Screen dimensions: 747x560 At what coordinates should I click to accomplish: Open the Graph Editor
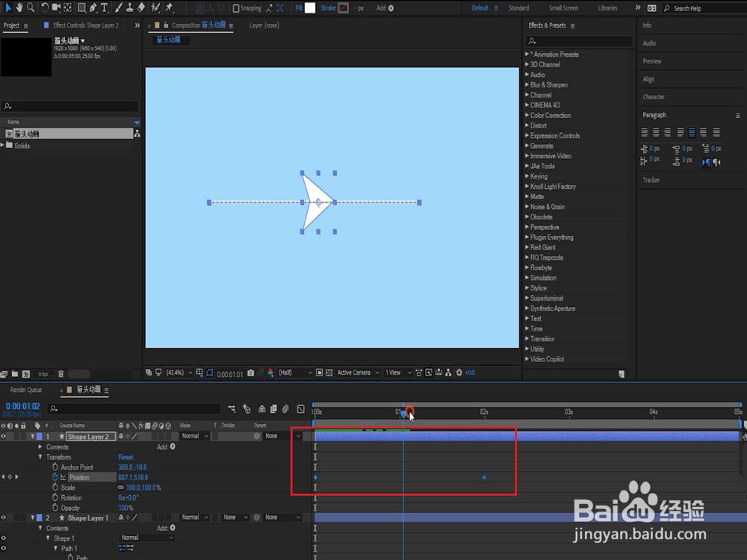click(x=300, y=408)
